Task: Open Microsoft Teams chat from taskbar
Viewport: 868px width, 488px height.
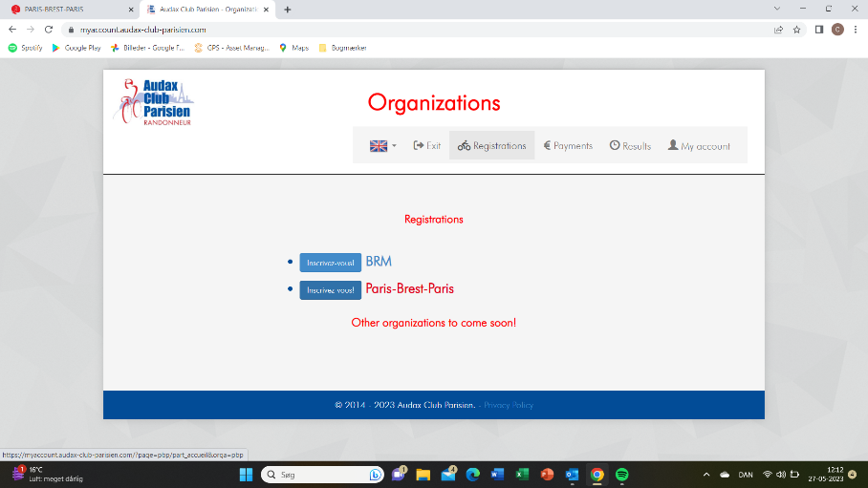Action: click(x=399, y=474)
